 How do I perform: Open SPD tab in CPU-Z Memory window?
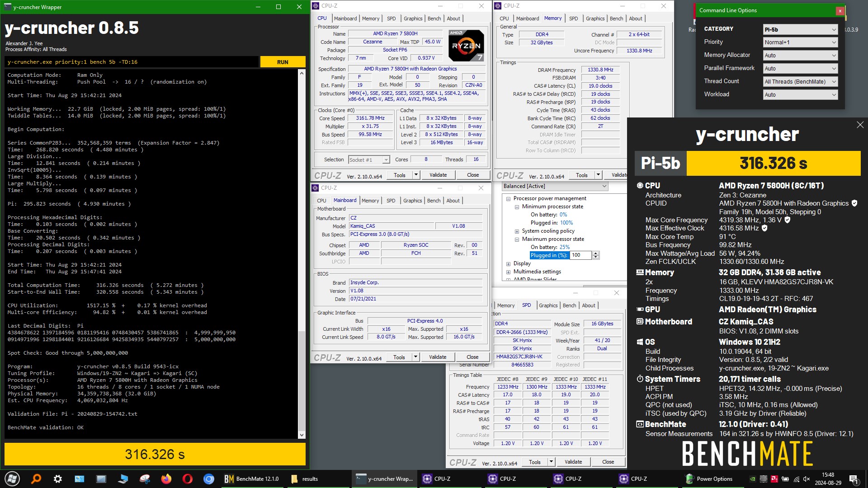click(573, 19)
